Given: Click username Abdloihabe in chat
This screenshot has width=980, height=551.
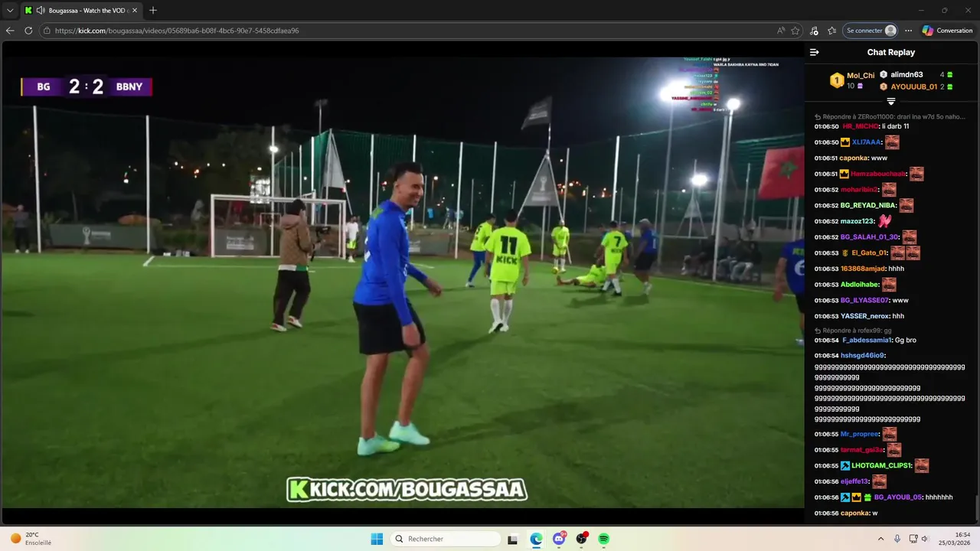Looking at the screenshot, I should click(859, 285).
